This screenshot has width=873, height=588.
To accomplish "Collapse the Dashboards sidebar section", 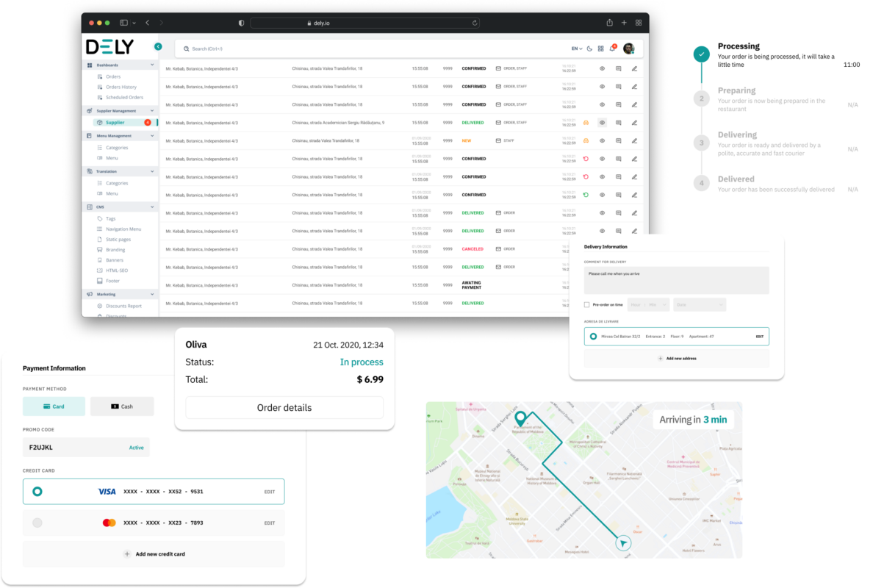I will 152,65.
